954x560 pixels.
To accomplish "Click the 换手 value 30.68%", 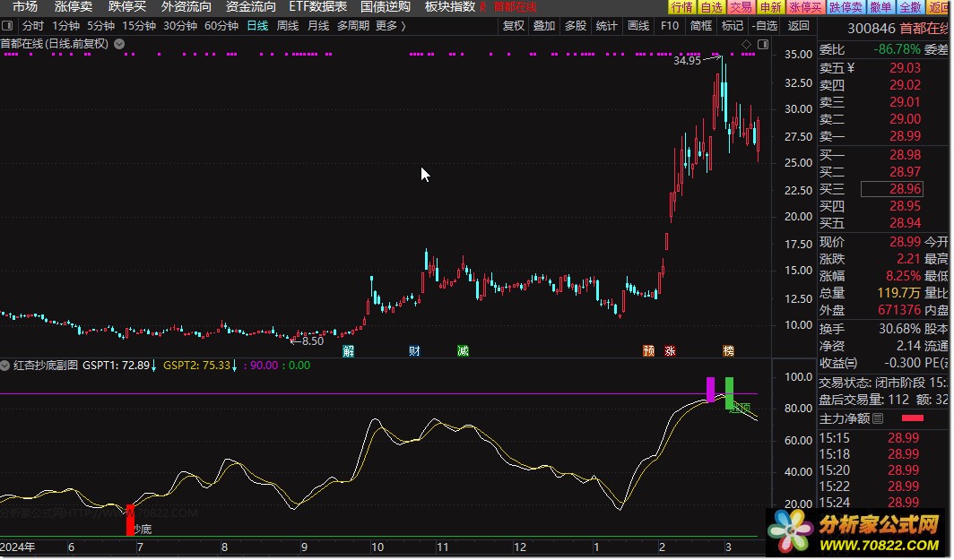I will (899, 329).
